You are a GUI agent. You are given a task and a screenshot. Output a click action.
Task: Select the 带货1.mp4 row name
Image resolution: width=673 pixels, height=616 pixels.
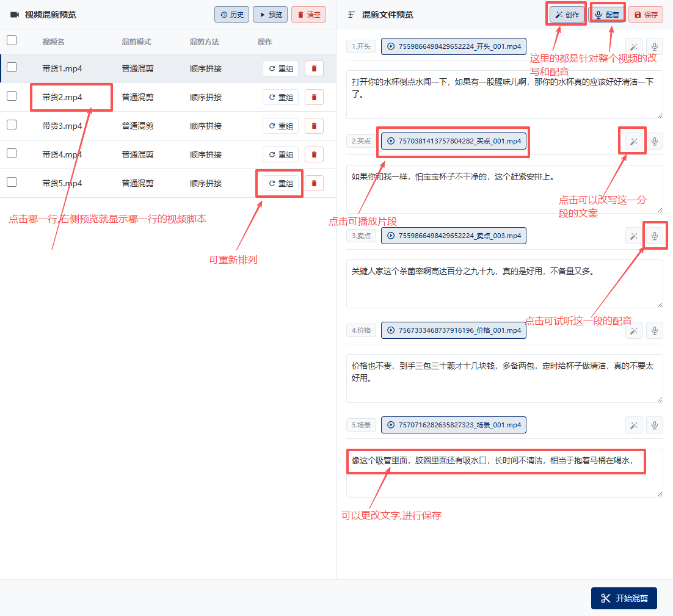[x=62, y=68]
